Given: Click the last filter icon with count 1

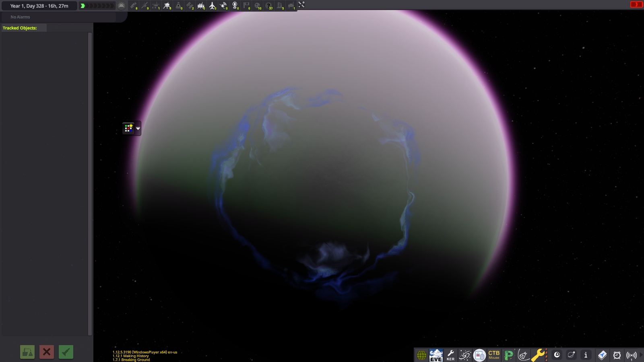Looking at the screenshot, I should tap(291, 6).
